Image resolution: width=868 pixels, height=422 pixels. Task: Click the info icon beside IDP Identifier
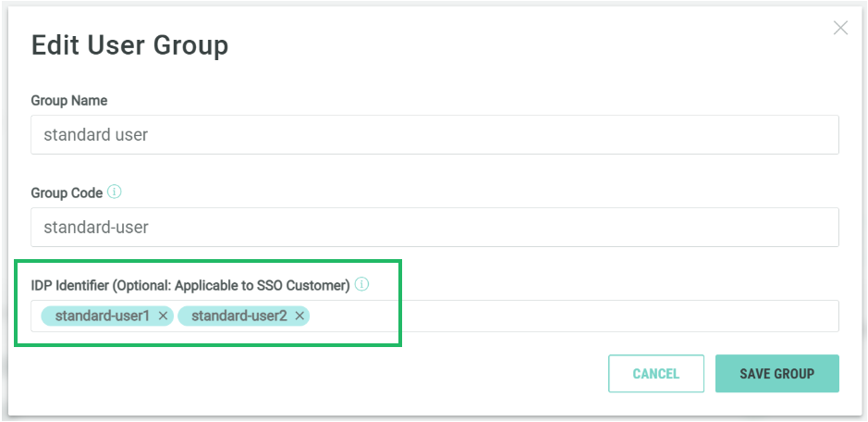point(361,285)
